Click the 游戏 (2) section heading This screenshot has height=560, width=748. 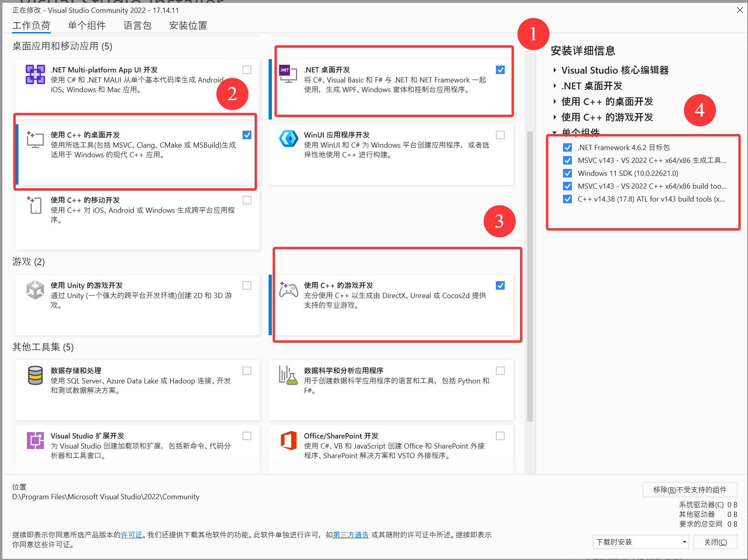(29, 262)
